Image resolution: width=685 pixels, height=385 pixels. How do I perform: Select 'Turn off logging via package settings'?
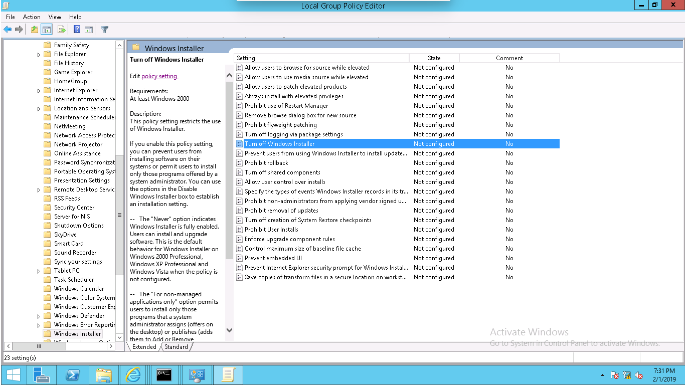coord(294,134)
